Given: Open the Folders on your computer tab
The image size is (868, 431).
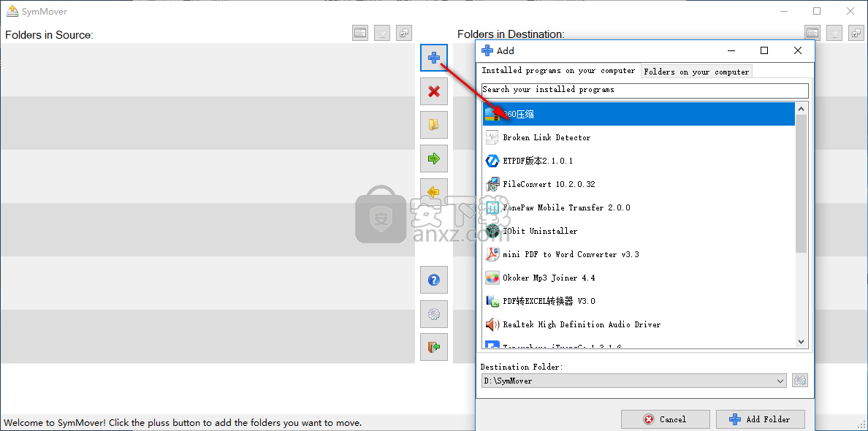Looking at the screenshot, I should tap(696, 72).
